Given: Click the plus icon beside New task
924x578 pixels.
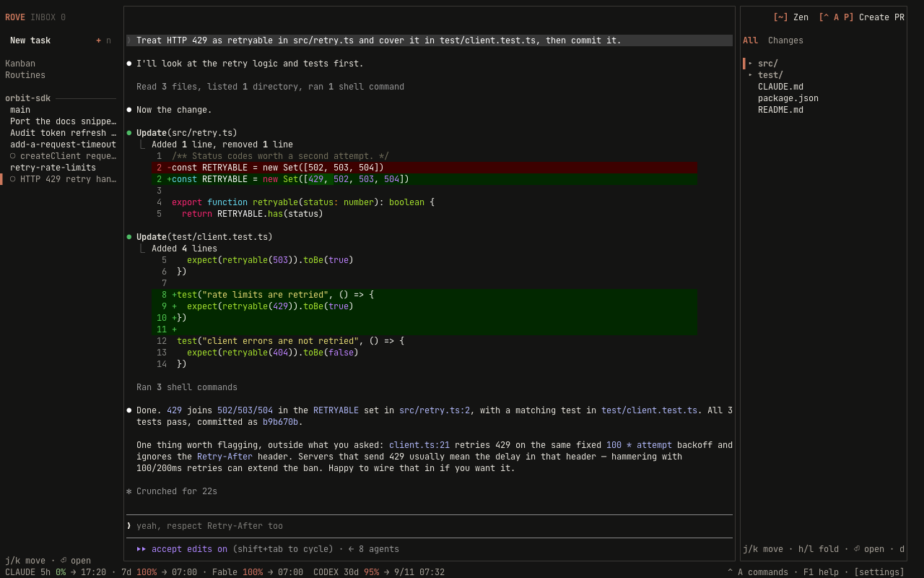Looking at the screenshot, I should [98, 40].
